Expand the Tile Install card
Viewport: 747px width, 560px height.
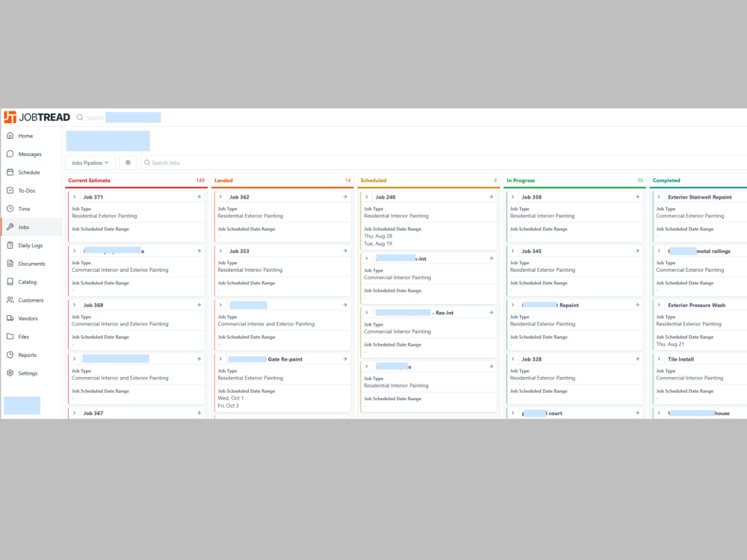pyautogui.click(x=660, y=359)
